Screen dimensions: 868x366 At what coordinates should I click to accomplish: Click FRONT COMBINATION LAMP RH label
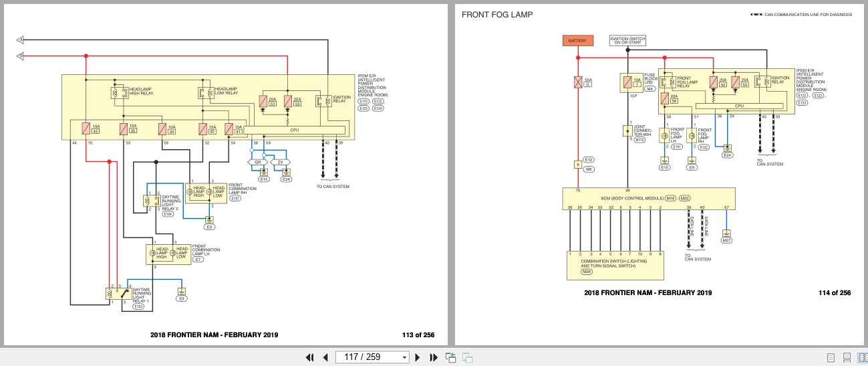tap(242, 189)
